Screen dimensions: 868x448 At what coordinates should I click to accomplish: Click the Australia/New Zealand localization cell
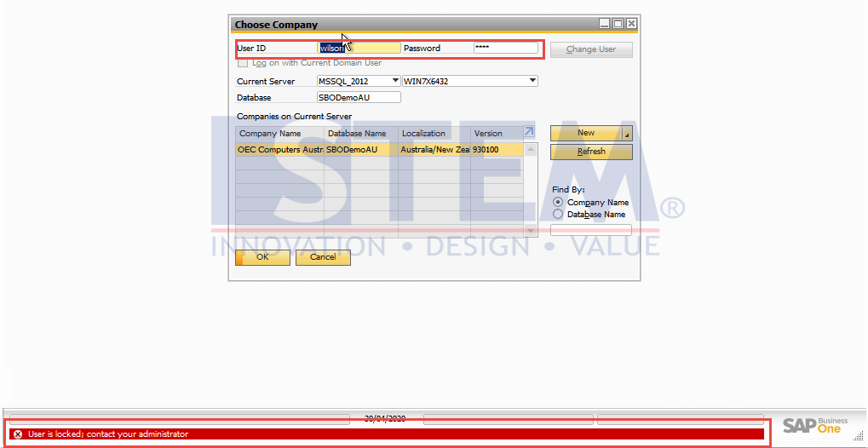[x=434, y=150]
